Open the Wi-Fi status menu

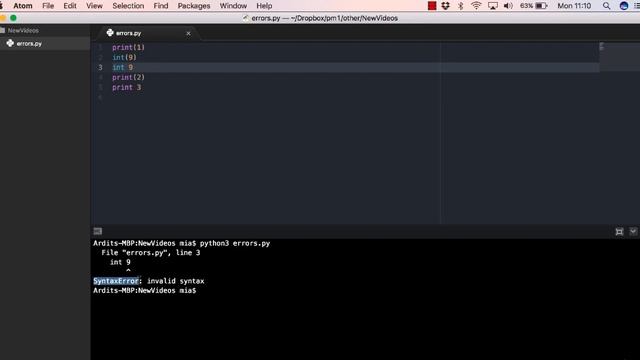[x=476, y=6]
